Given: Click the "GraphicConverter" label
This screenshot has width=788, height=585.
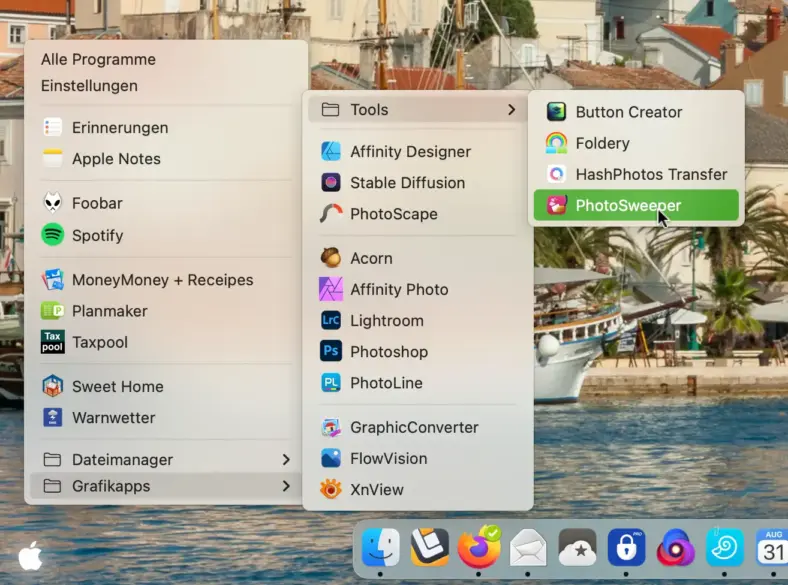Looking at the screenshot, I should 414,427.
